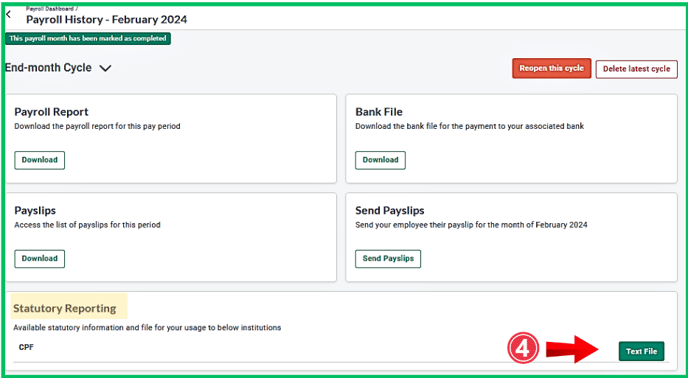
Task: Select the Bank File card heading
Action: tap(379, 112)
